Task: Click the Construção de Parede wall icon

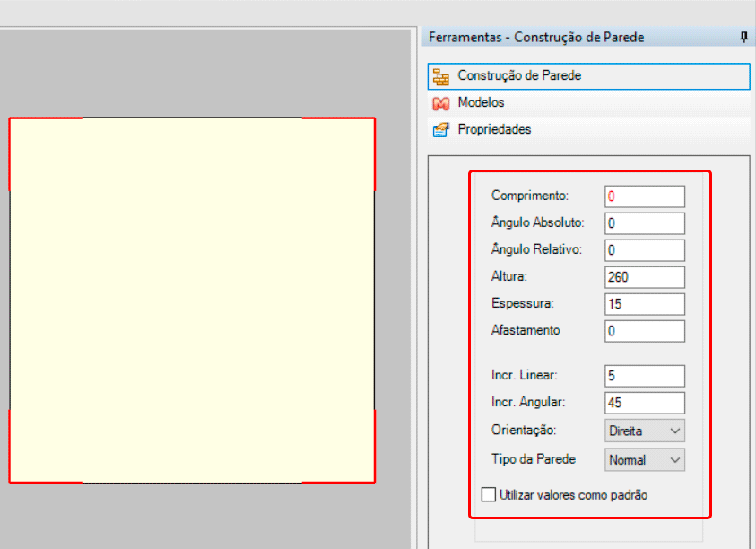Action: (x=439, y=76)
